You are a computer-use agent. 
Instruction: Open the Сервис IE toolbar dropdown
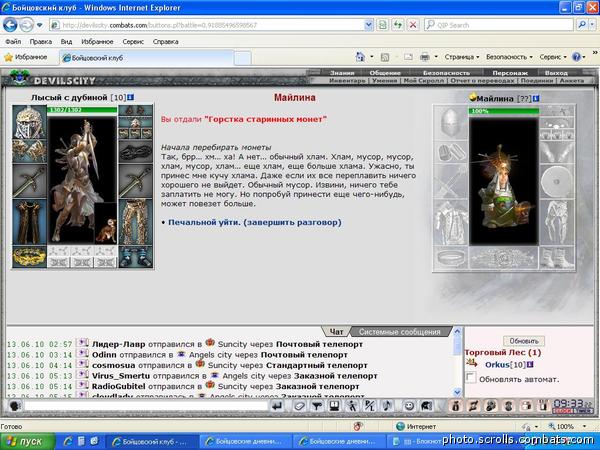[553, 57]
